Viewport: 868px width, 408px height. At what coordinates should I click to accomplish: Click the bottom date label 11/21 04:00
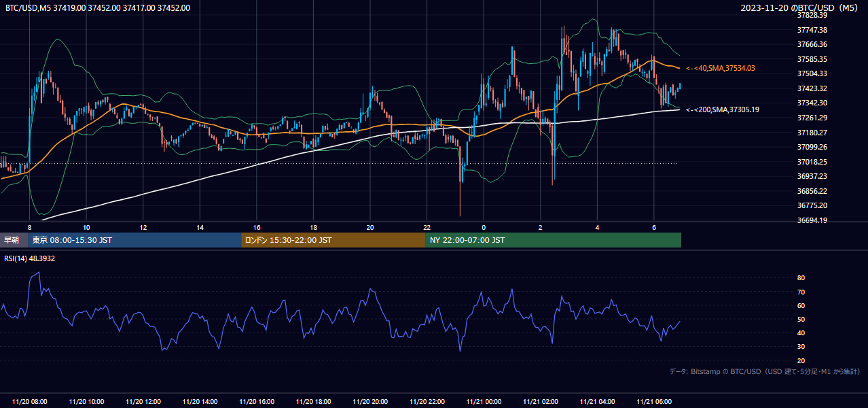coord(597,402)
